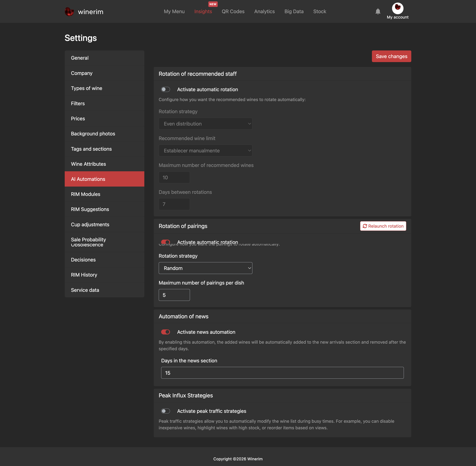Open the Even distribution strategy dropdown
This screenshot has width=476, height=466.
[205, 124]
